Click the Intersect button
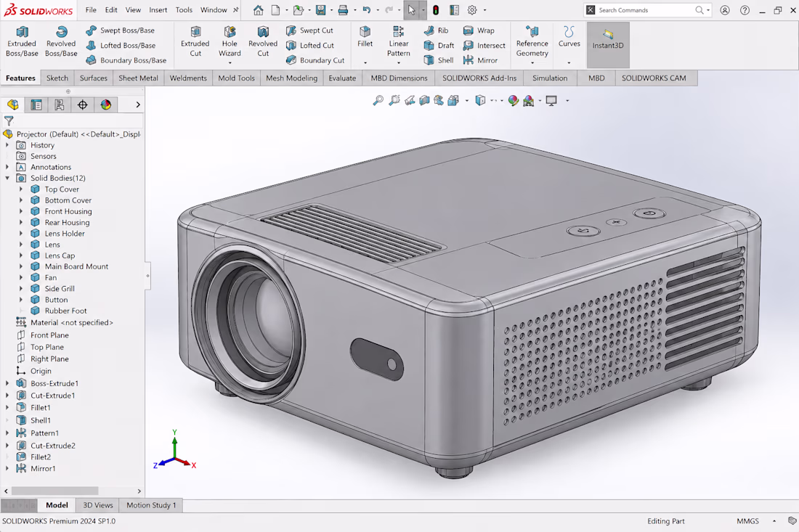Viewport: 799px width, 532px height. click(484, 45)
